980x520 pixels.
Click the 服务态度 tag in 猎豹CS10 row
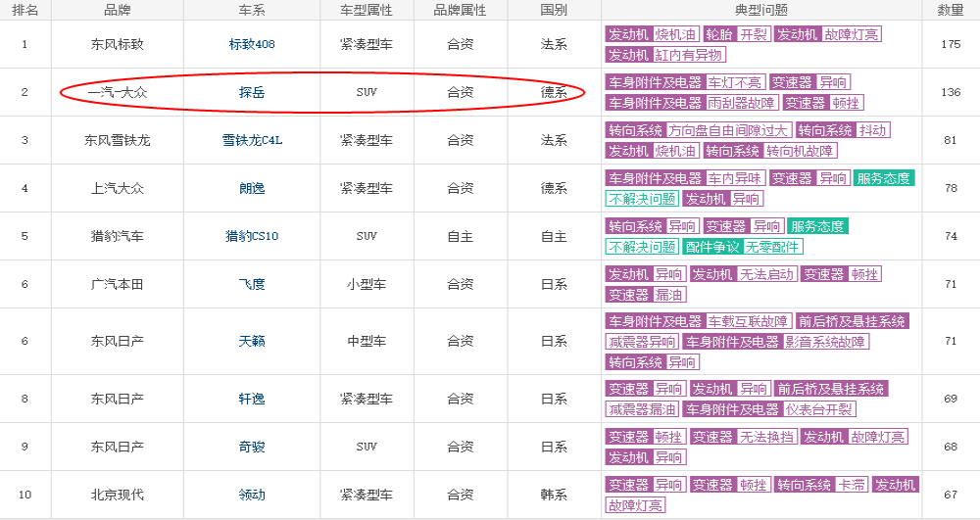coord(817,226)
